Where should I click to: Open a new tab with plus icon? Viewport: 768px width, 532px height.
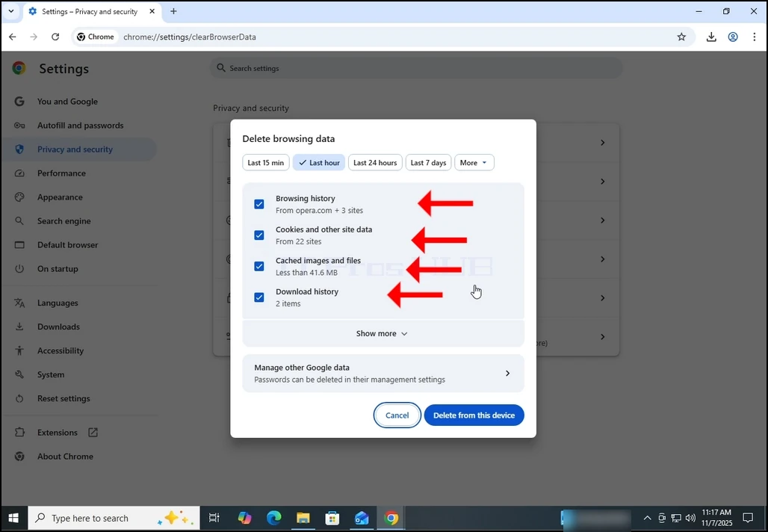[173, 11]
